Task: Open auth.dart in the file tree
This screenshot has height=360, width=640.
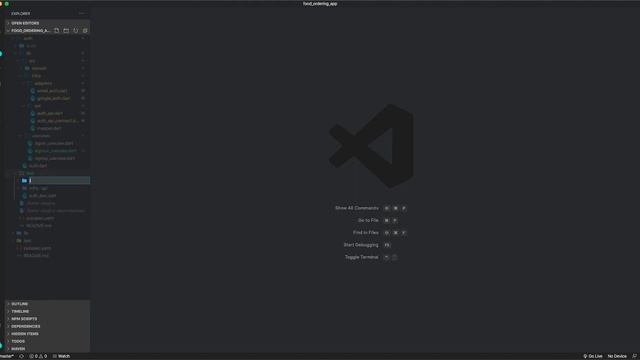Action: 38,166
